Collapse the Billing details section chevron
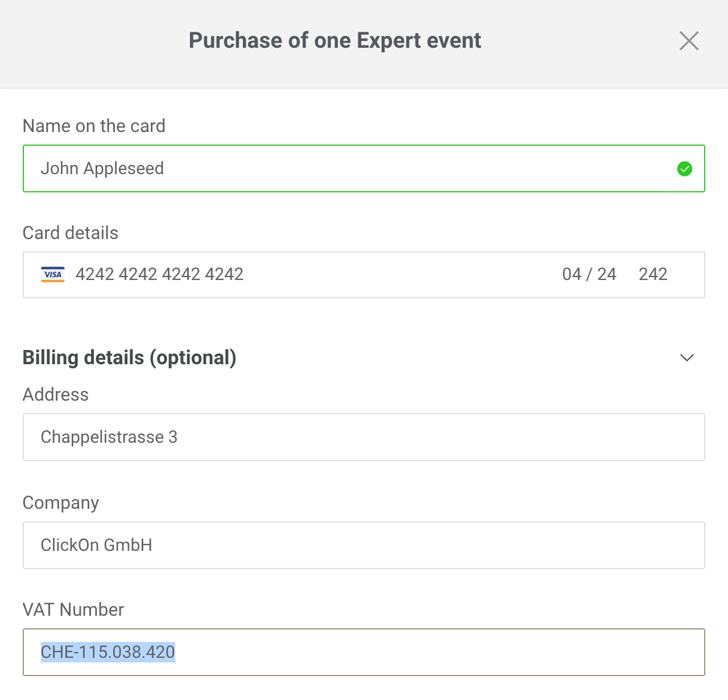Image resolution: width=728 pixels, height=700 pixels. (x=687, y=357)
